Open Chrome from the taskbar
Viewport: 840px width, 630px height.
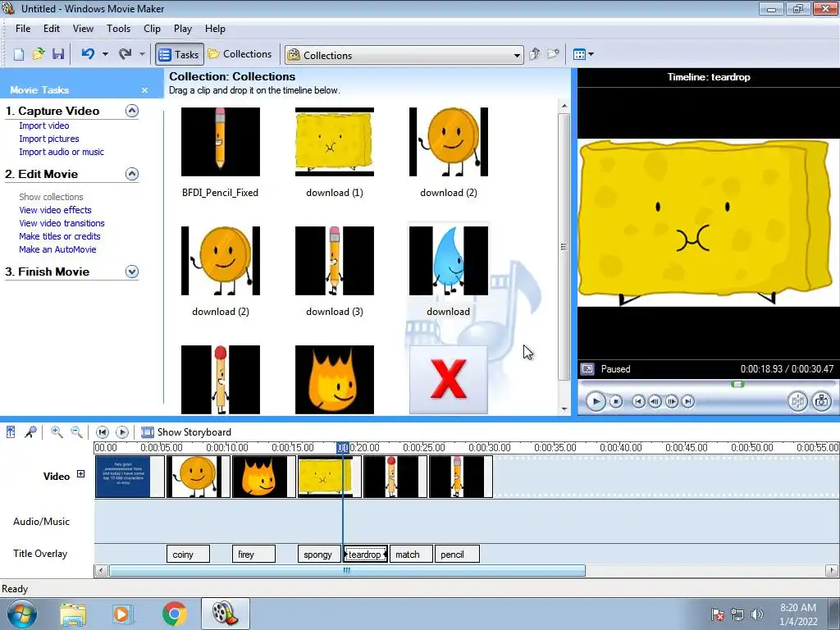point(174,614)
